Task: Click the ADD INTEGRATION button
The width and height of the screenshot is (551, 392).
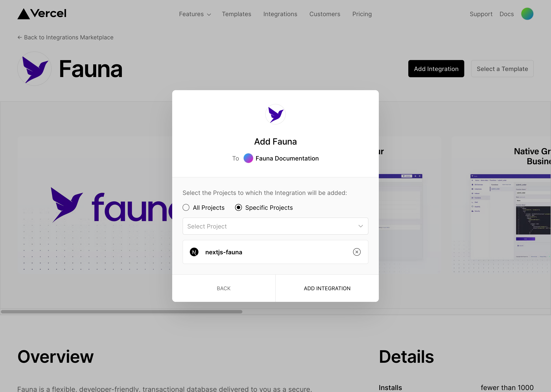Action: [327, 289]
